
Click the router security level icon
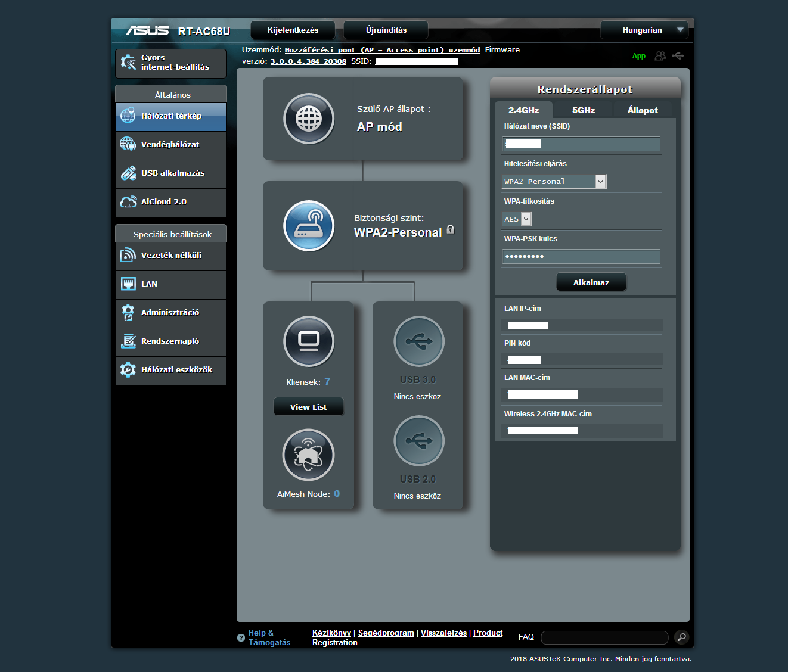[309, 226]
